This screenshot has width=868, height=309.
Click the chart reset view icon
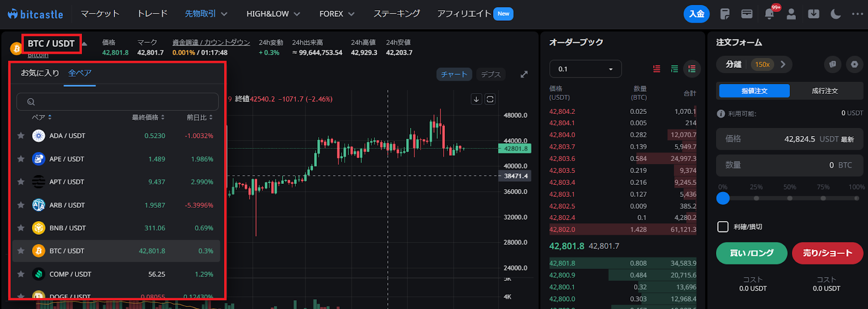click(490, 99)
